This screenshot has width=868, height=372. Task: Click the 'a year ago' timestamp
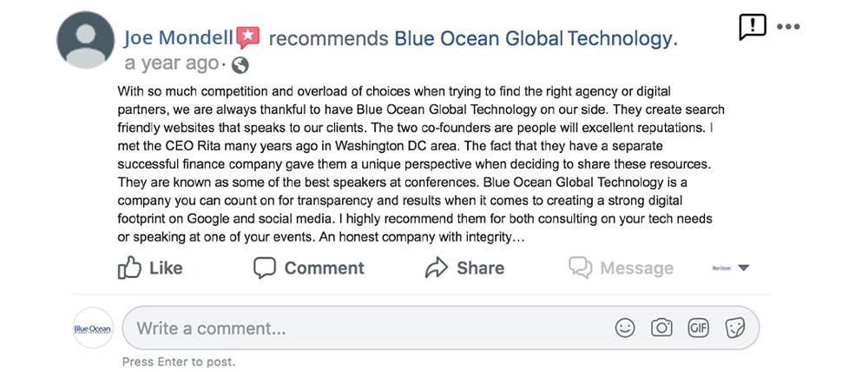(172, 63)
